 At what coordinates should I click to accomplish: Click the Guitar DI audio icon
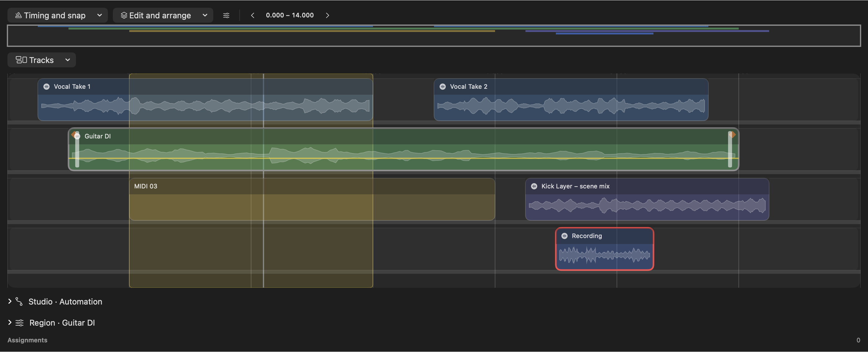[x=77, y=136]
